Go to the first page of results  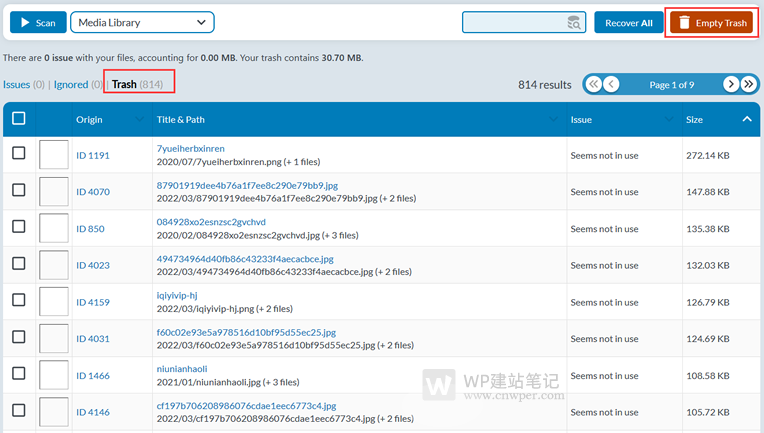coord(594,85)
